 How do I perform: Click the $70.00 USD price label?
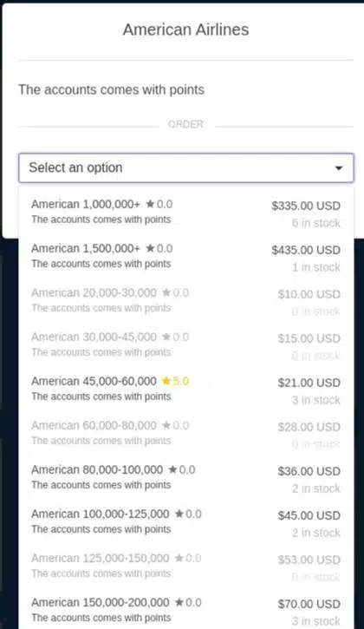point(309,604)
